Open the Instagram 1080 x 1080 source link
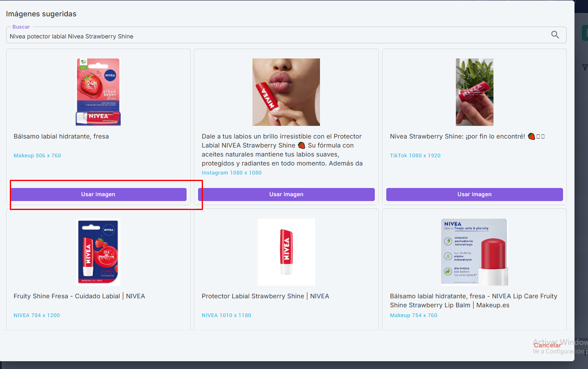The width and height of the screenshot is (588, 369). point(232,173)
